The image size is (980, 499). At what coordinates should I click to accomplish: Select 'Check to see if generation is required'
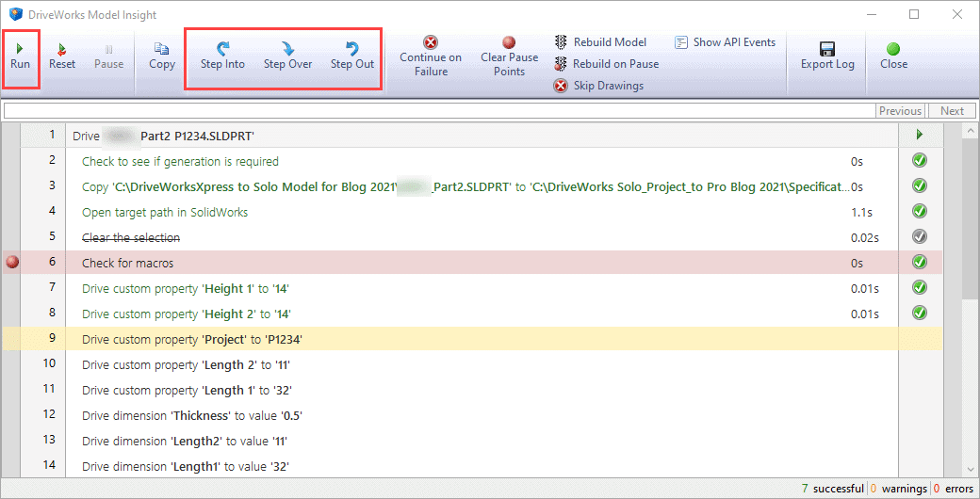pyautogui.click(x=482, y=161)
